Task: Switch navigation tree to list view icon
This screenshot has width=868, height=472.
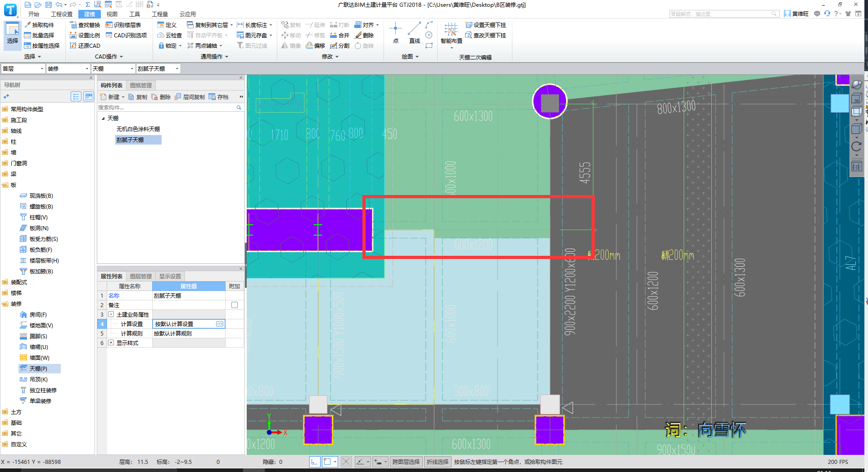Action: point(76,96)
